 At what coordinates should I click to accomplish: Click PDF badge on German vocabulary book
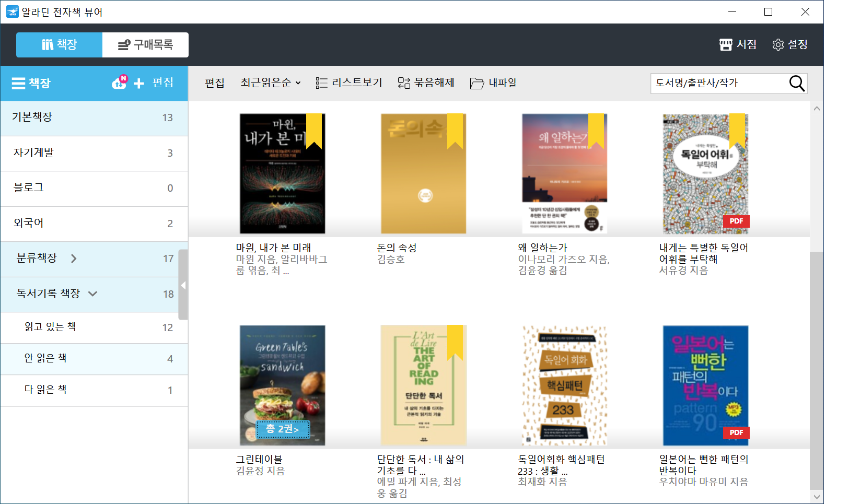(736, 221)
